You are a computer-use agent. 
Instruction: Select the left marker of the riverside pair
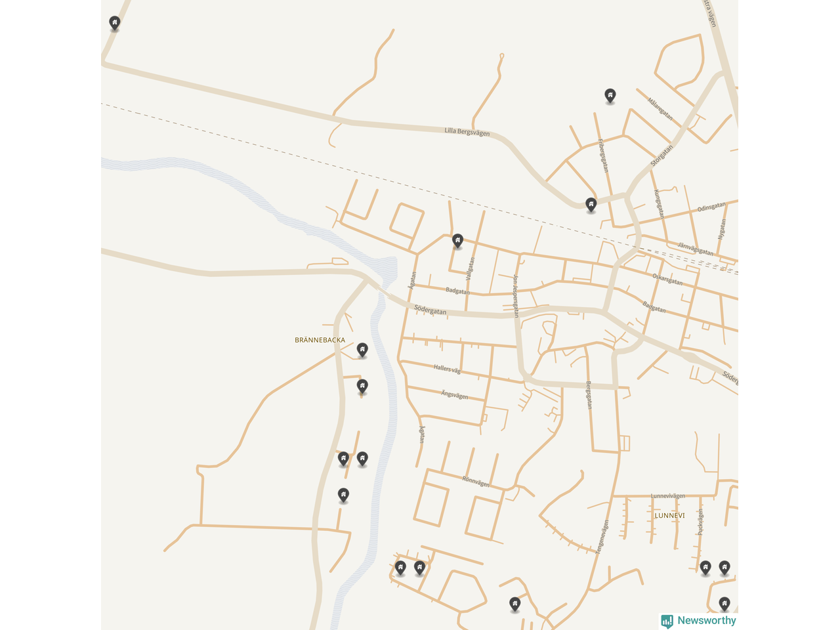click(343, 459)
